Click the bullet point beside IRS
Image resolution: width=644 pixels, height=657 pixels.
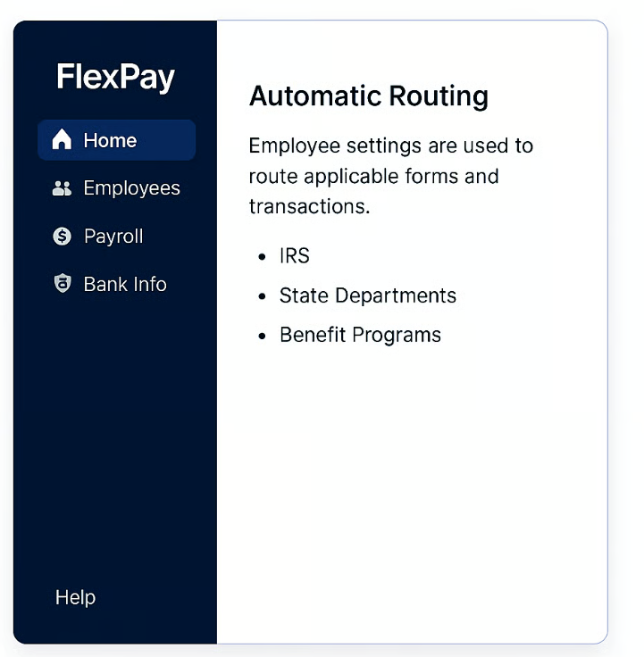pos(262,257)
